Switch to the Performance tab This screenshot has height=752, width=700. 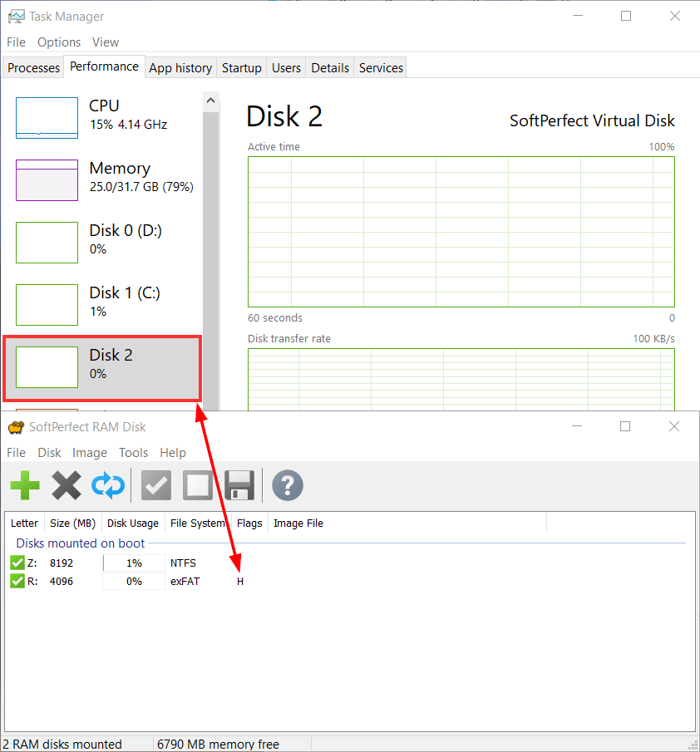(x=104, y=66)
